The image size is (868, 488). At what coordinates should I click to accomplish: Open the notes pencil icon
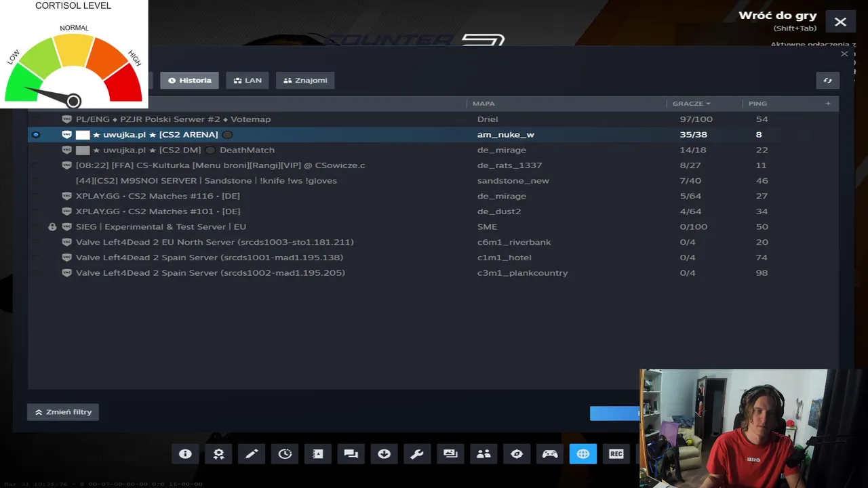(x=252, y=454)
